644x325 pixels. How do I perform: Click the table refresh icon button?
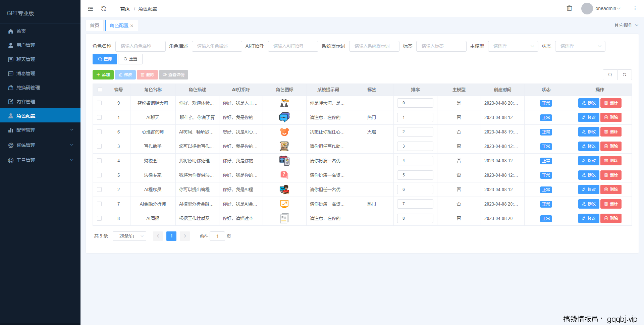click(625, 75)
